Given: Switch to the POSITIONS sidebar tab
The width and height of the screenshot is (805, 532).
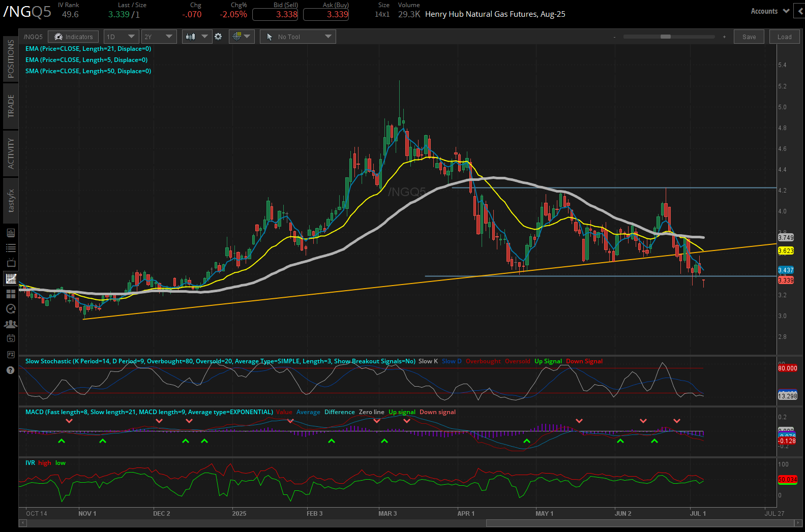Looking at the screenshot, I should click(x=11, y=59).
